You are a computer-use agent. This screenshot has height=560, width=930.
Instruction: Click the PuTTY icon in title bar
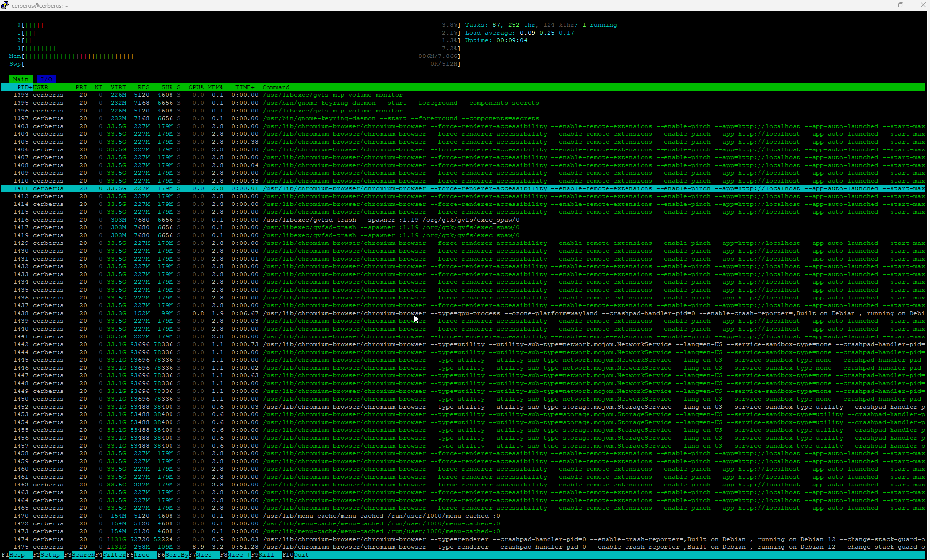click(x=5, y=5)
